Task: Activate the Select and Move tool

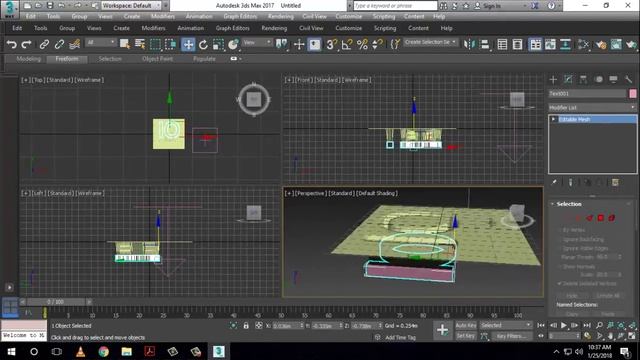Action: pyautogui.click(x=188, y=44)
